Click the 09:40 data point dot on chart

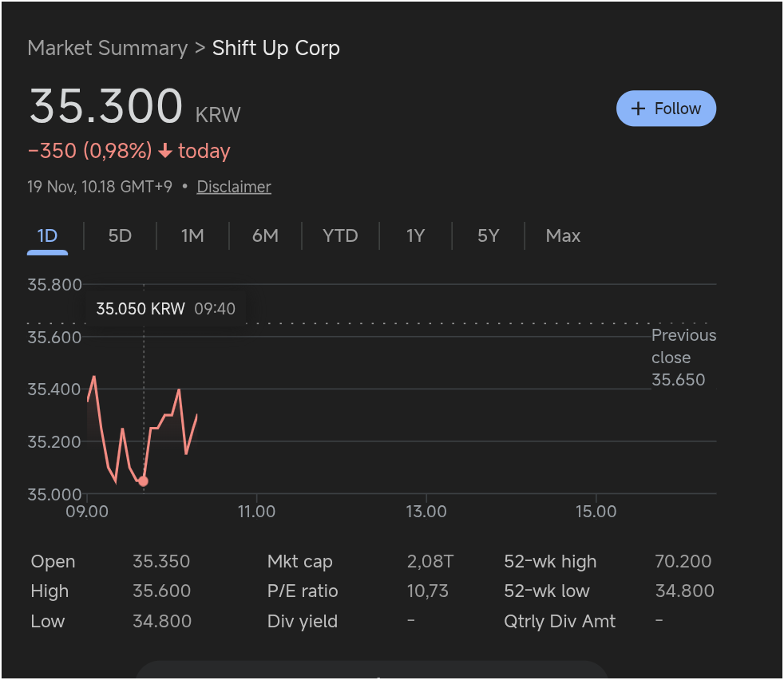point(143,481)
